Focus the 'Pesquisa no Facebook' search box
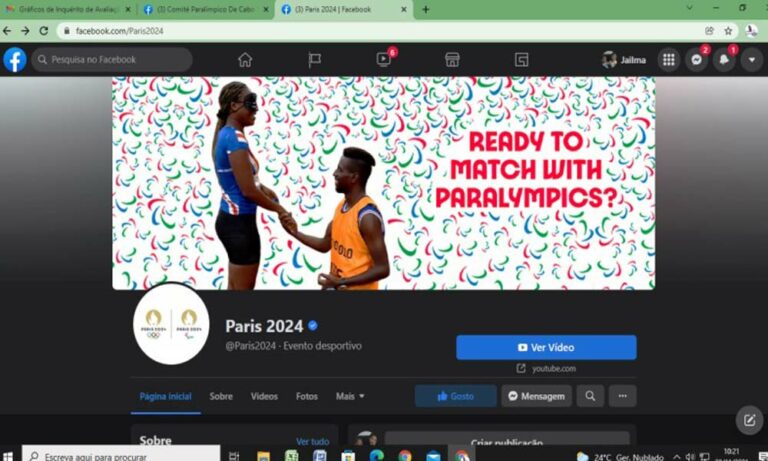This screenshot has height=461, width=768. pyautogui.click(x=112, y=60)
